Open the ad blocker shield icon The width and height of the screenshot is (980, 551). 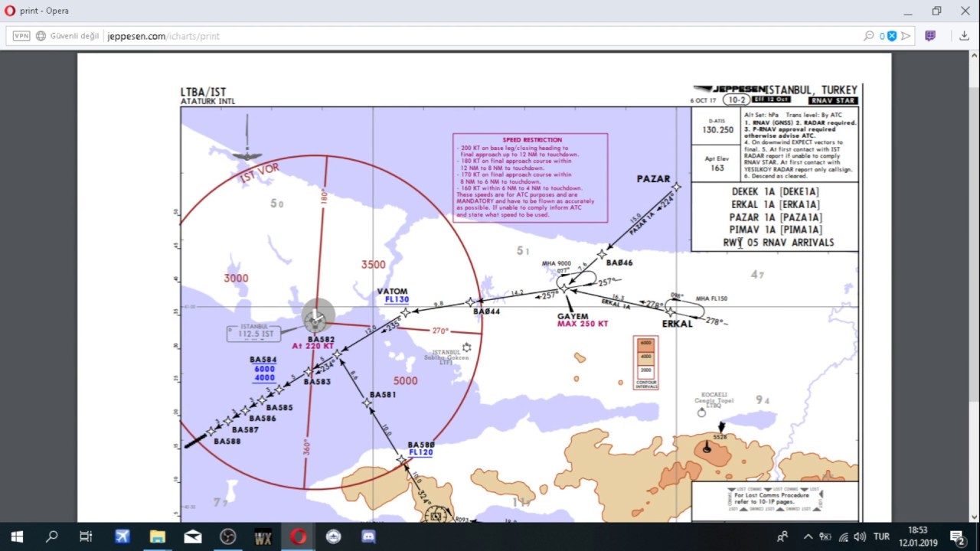click(892, 36)
